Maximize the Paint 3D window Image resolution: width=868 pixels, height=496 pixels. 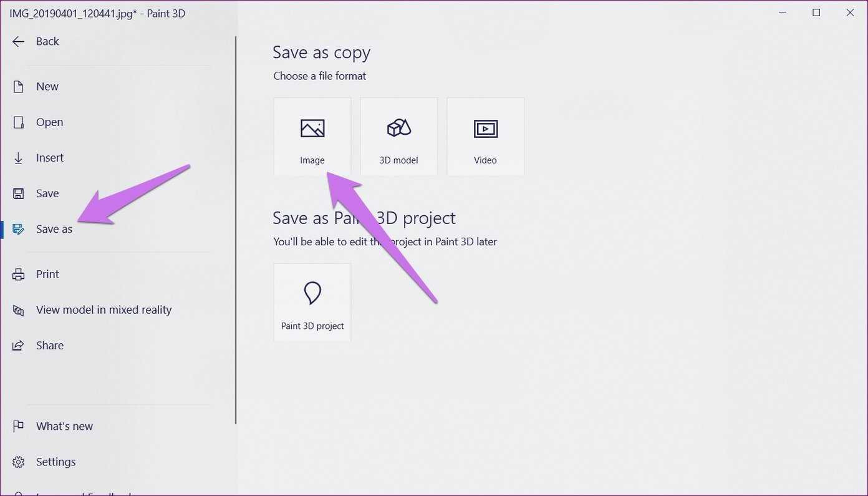(x=816, y=12)
